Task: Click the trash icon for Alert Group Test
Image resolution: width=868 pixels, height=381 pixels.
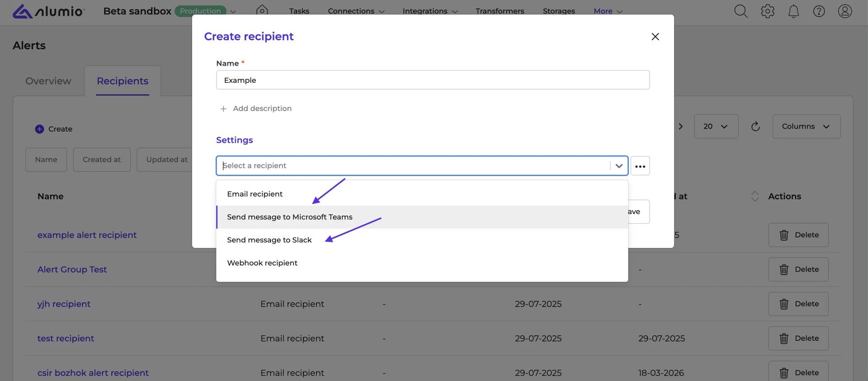Action: (x=784, y=270)
